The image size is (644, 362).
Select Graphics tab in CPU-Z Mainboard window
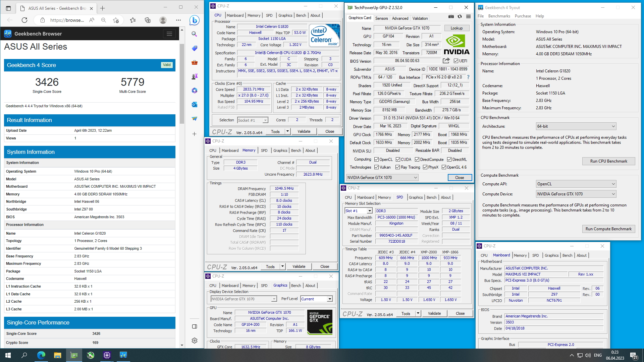click(x=551, y=255)
